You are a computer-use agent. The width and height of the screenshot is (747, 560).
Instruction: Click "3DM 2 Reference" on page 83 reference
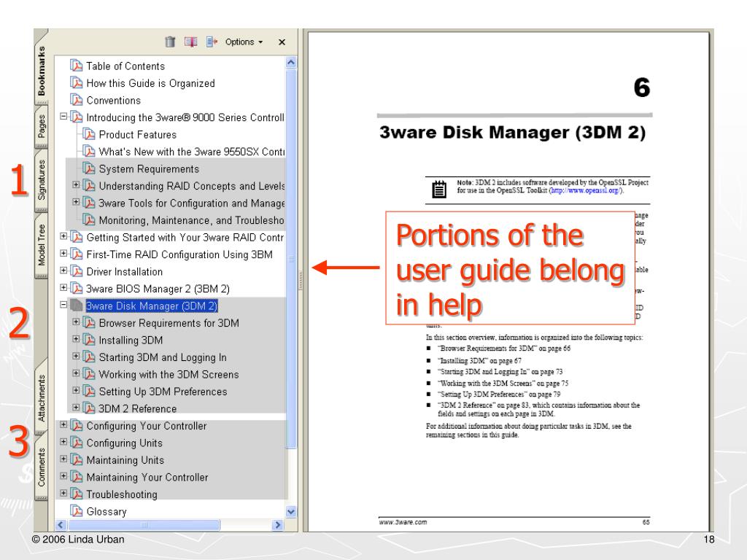point(482,405)
